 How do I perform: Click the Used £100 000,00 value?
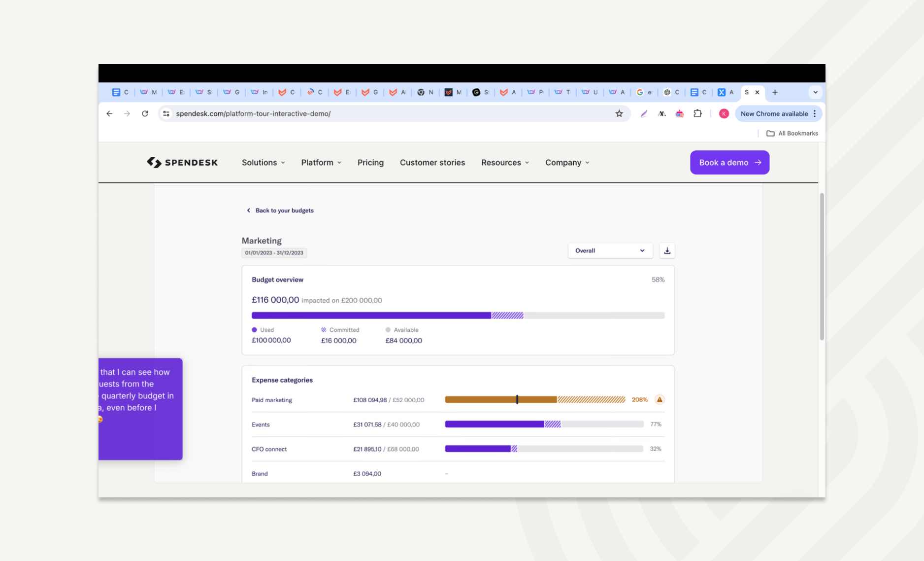tap(271, 340)
